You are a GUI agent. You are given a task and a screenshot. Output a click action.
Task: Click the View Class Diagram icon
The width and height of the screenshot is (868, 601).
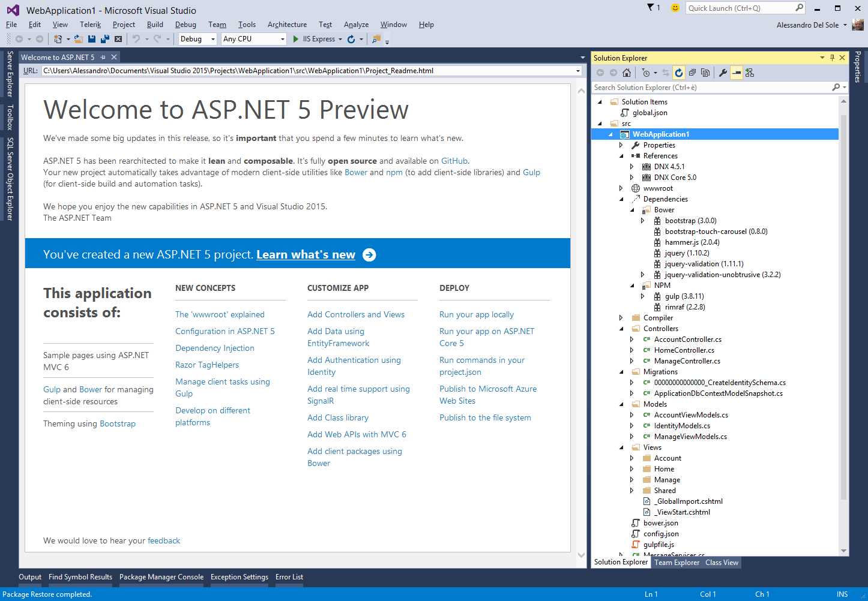tap(750, 73)
